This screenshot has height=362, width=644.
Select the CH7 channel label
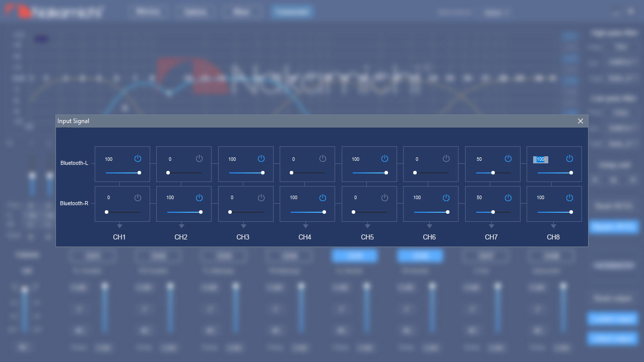click(x=491, y=237)
